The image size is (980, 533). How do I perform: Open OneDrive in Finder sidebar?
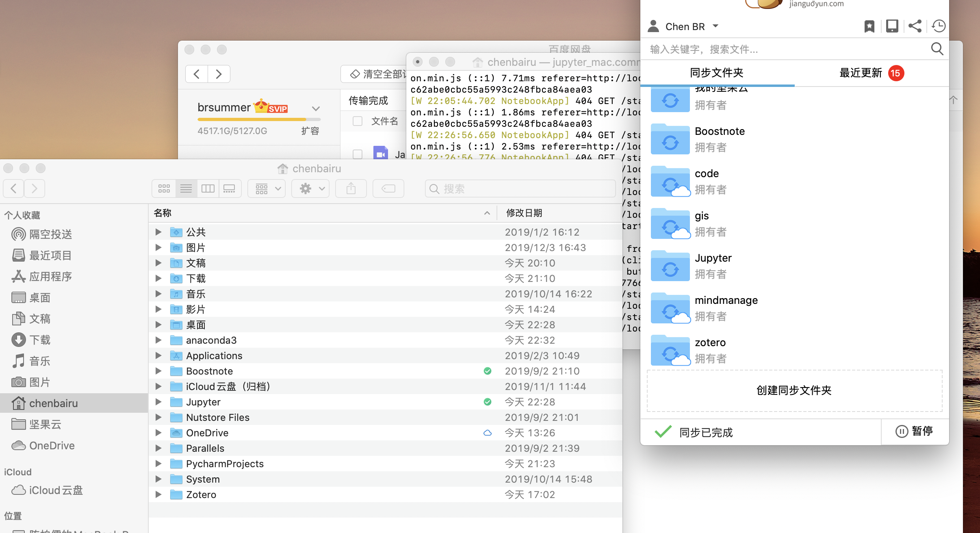[x=43, y=446]
